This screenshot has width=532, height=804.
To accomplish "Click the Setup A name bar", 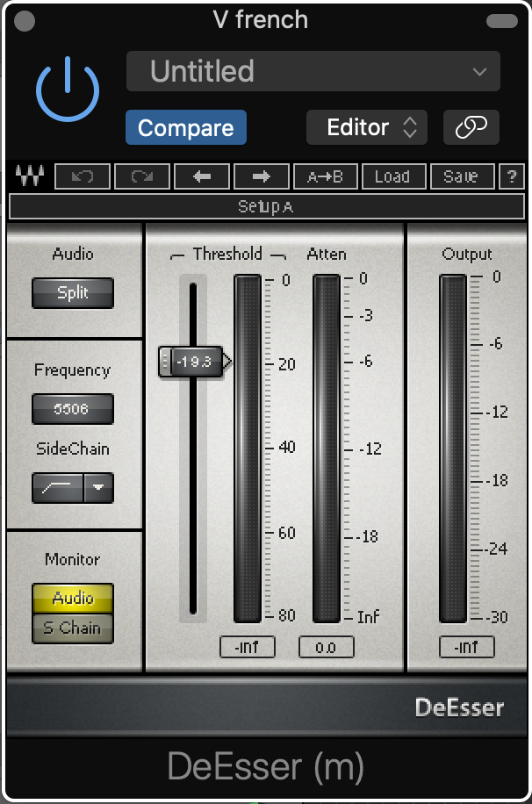I will [x=266, y=206].
